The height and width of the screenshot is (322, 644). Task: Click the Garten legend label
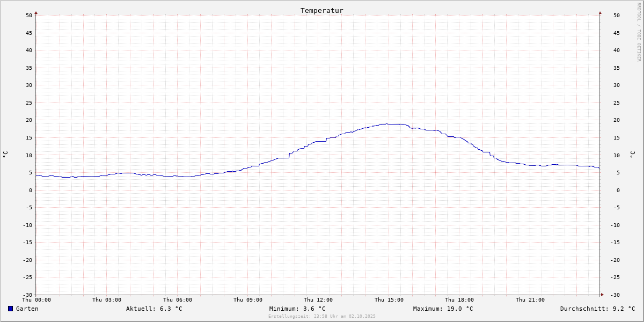(27, 309)
